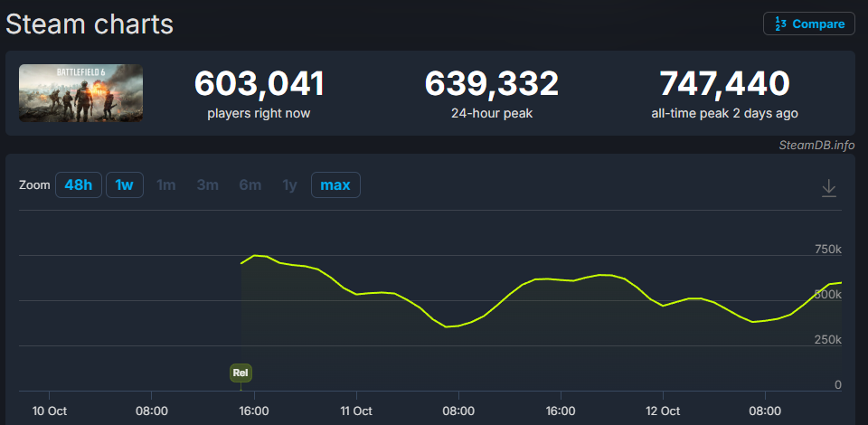Set the chart zoom to 1w

click(x=125, y=184)
